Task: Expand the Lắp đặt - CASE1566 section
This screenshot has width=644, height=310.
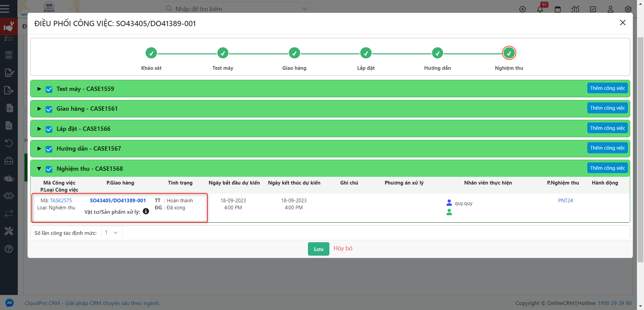Action: [x=39, y=129]
